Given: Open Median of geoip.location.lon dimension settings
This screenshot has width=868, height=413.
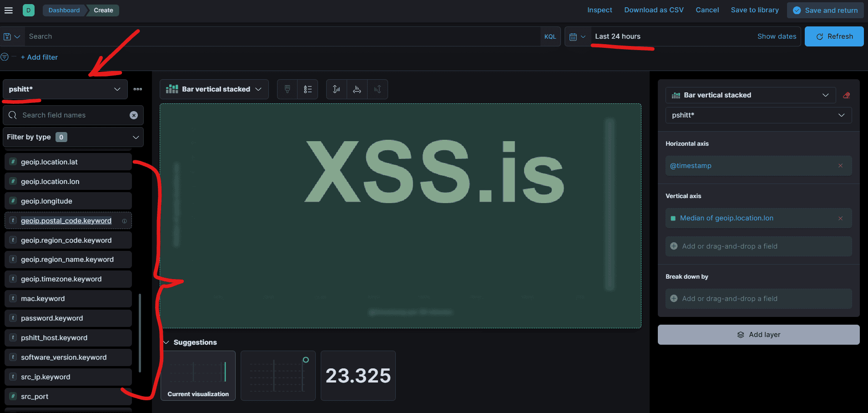Looking at the screenshot, I should click(x=727, y=218).
